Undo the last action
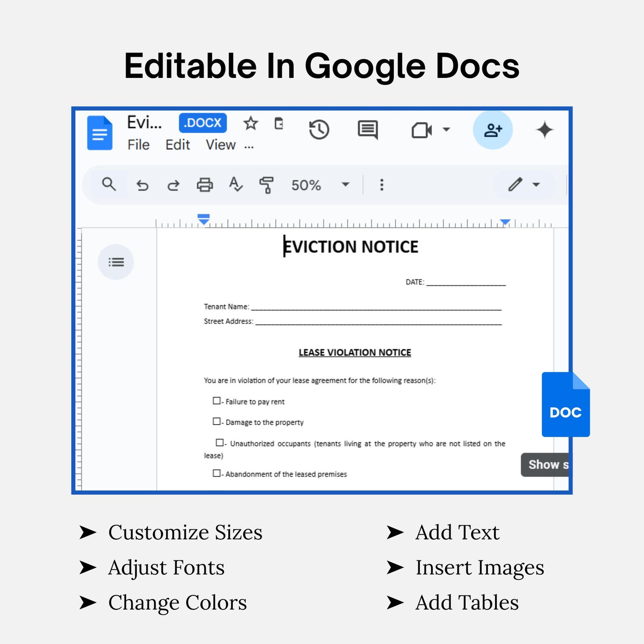This screenshot has width=644, height=644. point(142,185)
